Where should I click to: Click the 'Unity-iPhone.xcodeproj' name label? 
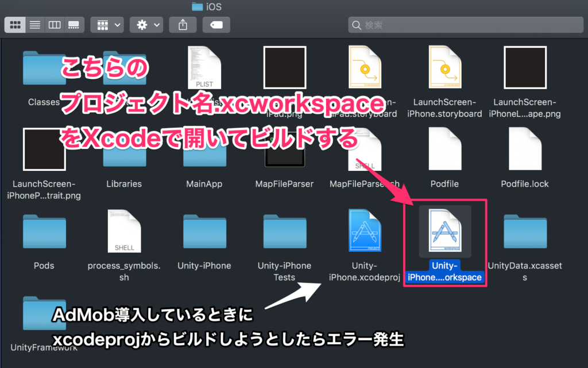click(x=365, y=271)
